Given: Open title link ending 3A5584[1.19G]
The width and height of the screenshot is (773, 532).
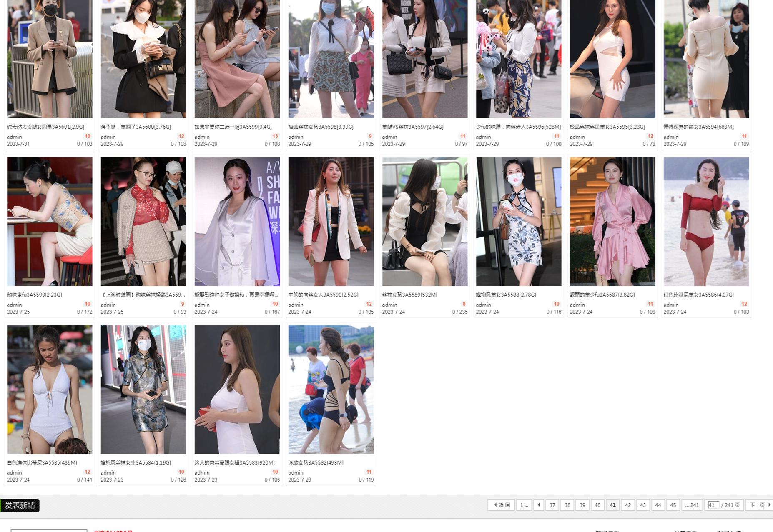Looking at the screenshot, I should (136, 462).
